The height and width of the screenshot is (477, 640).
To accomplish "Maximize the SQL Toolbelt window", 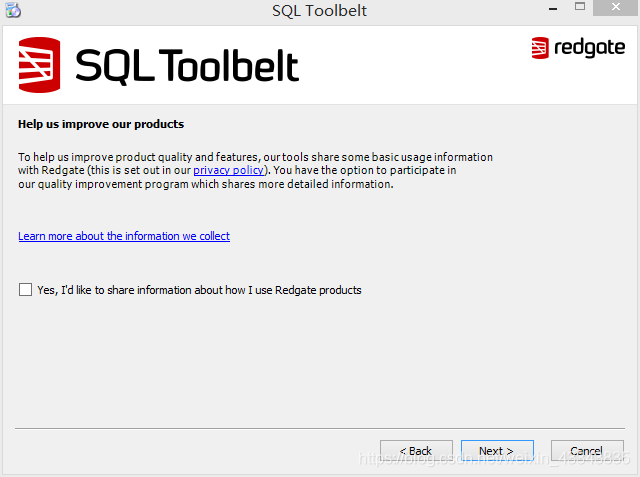I will click(580, 7).
